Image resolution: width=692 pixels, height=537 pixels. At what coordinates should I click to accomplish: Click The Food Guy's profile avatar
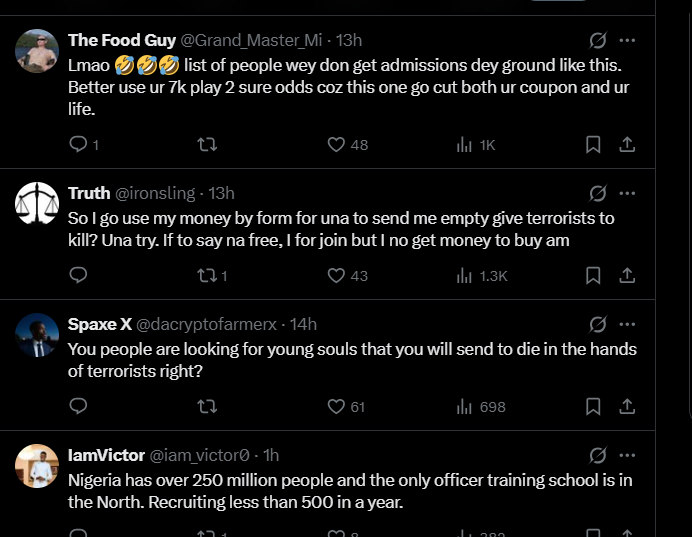[x=37, y=51]
